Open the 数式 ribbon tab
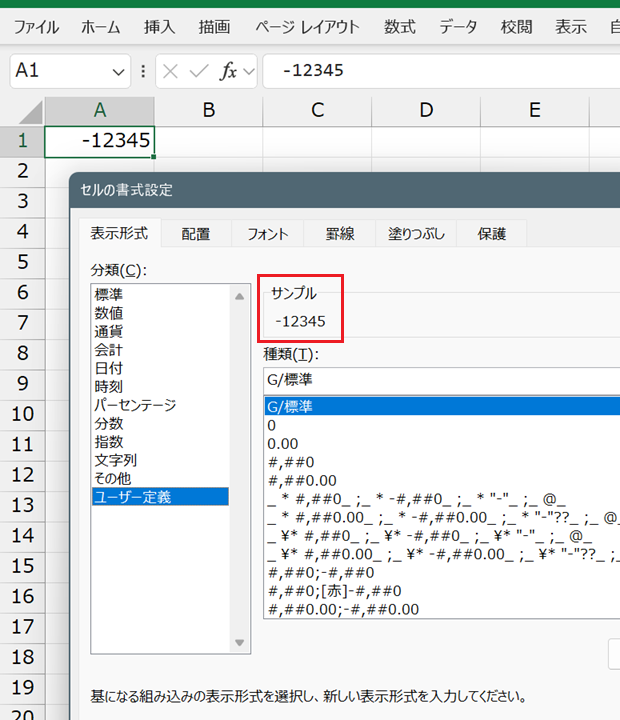Screen dimensions: 620x720 [x=399, y=27]
